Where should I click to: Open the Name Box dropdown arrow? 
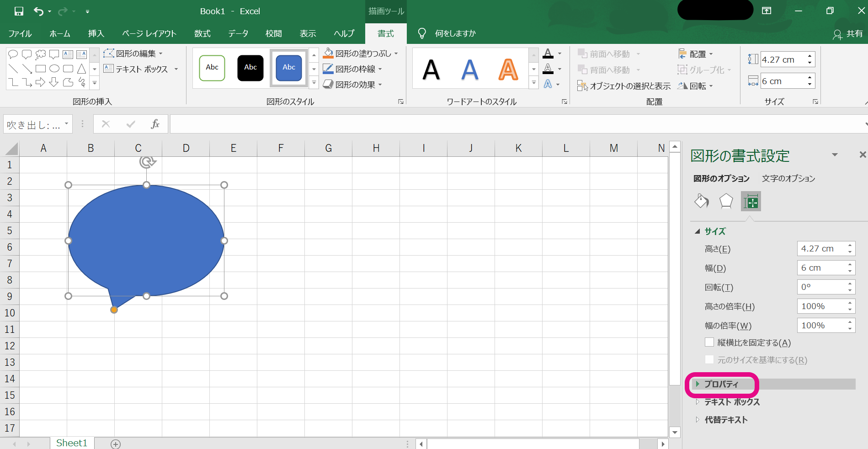[x=67, y=124]
